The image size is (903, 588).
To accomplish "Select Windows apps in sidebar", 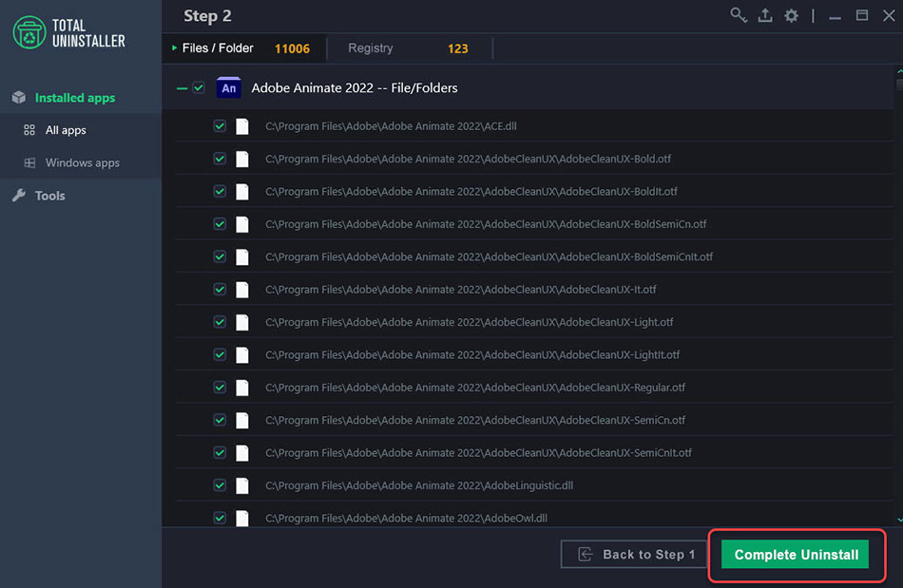I will (x=83, y=162).
